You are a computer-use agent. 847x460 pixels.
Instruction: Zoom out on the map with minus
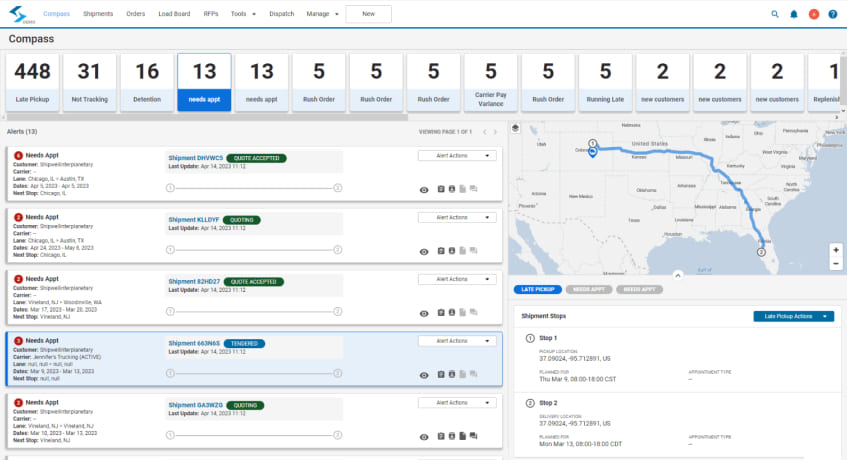click(x=836, y=263)
